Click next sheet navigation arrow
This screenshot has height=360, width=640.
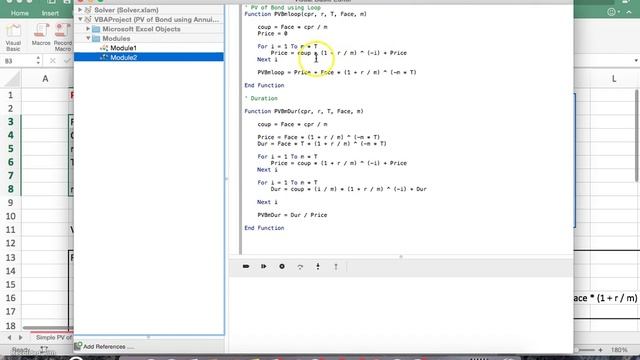(x=20, y=338)
